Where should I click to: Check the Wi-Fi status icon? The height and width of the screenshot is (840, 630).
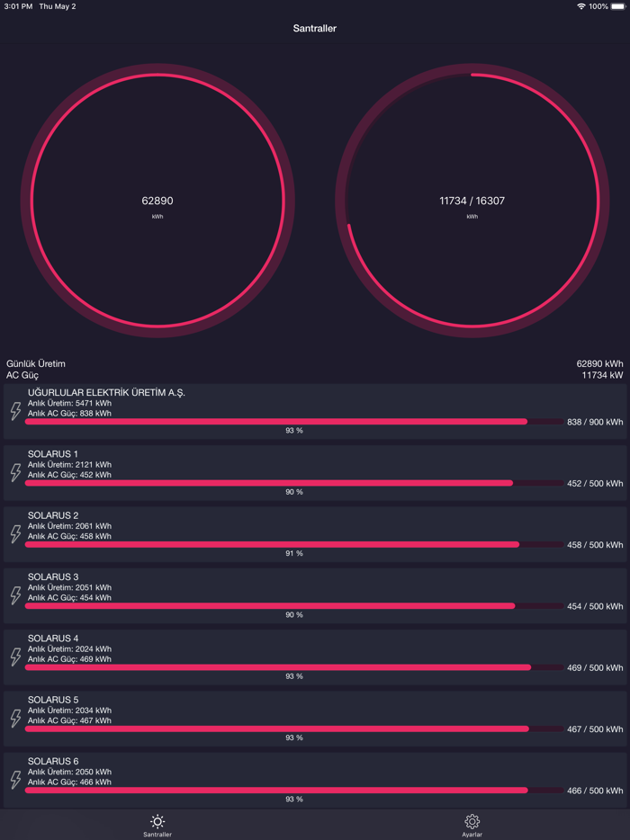click(581, 6)
